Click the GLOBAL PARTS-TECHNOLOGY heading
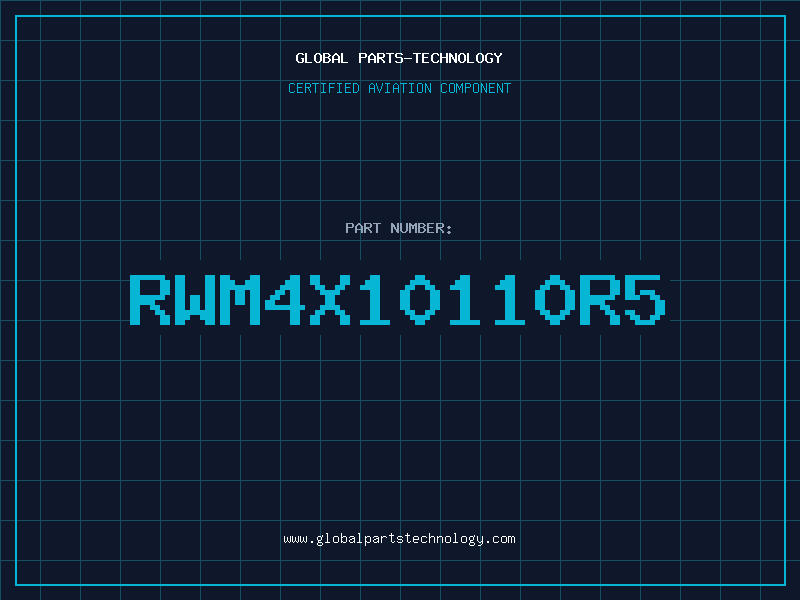The height and width of the screenshot is (600, 800). (399, 58)
